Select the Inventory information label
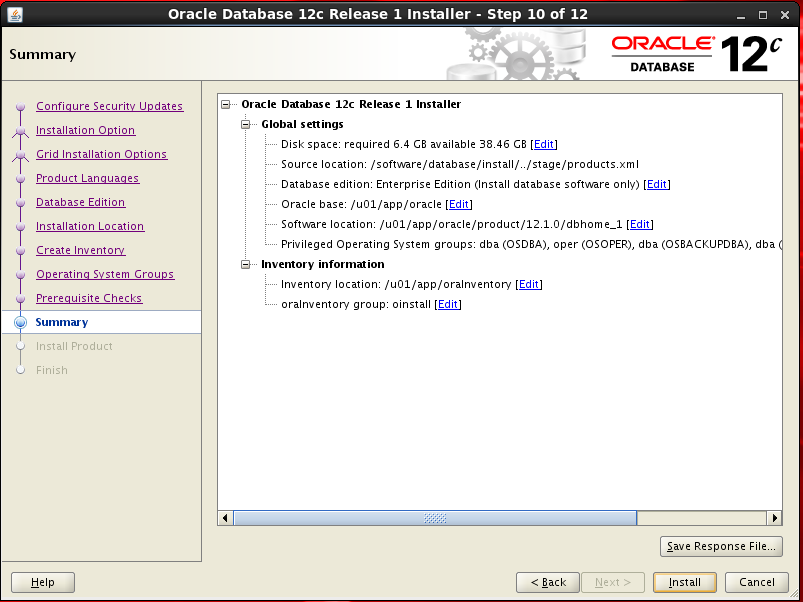This screenshot has height=602, width=803. coord(323,264)
